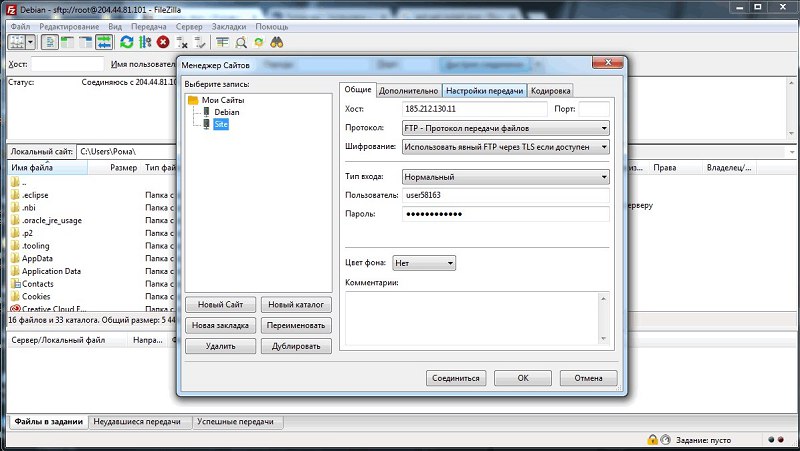The image size is (800, 451).
Task: Click the Пользователь input field
Action: [506, 195]
